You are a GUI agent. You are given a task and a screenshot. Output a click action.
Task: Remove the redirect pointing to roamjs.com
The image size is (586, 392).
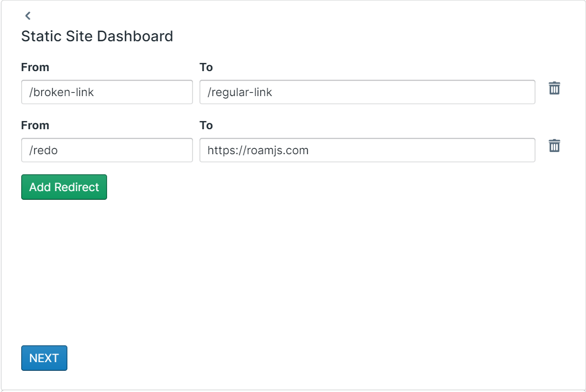click(554, 146)
